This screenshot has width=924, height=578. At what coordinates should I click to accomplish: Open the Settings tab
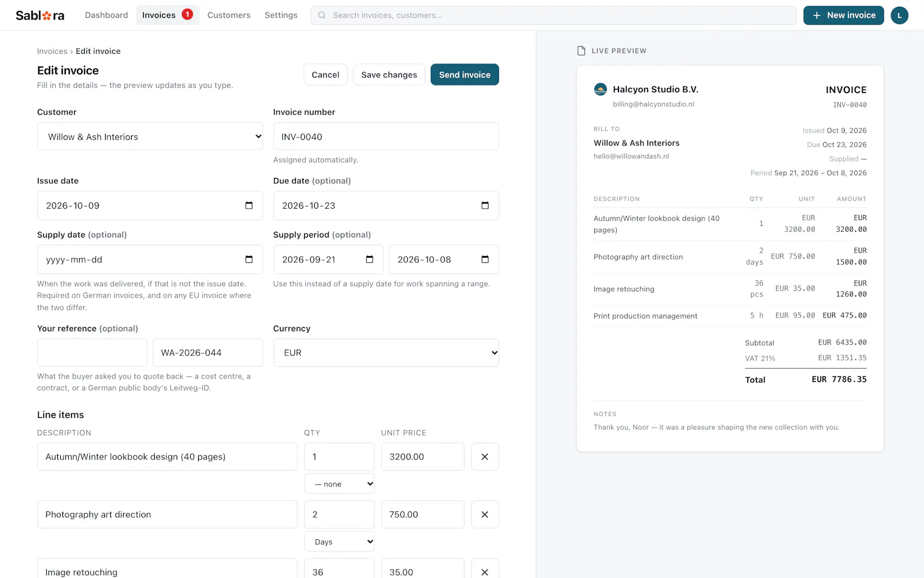pos(281,15)
